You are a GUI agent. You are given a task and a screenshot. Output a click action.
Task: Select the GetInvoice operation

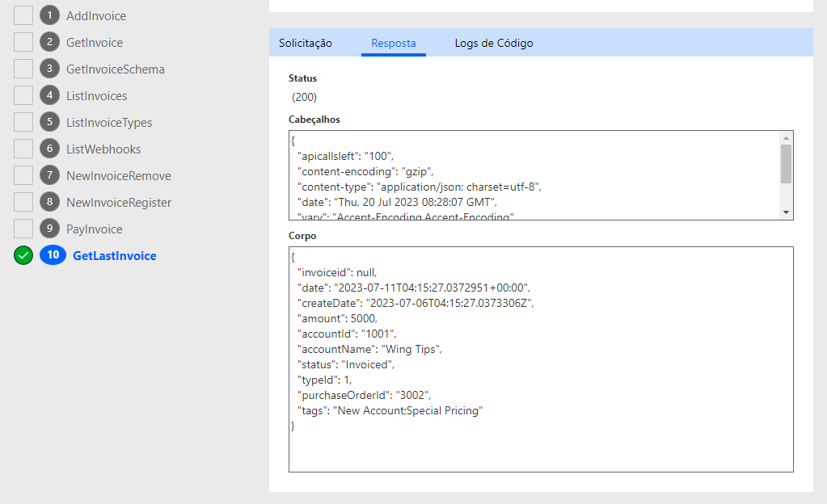pos(95,42)
